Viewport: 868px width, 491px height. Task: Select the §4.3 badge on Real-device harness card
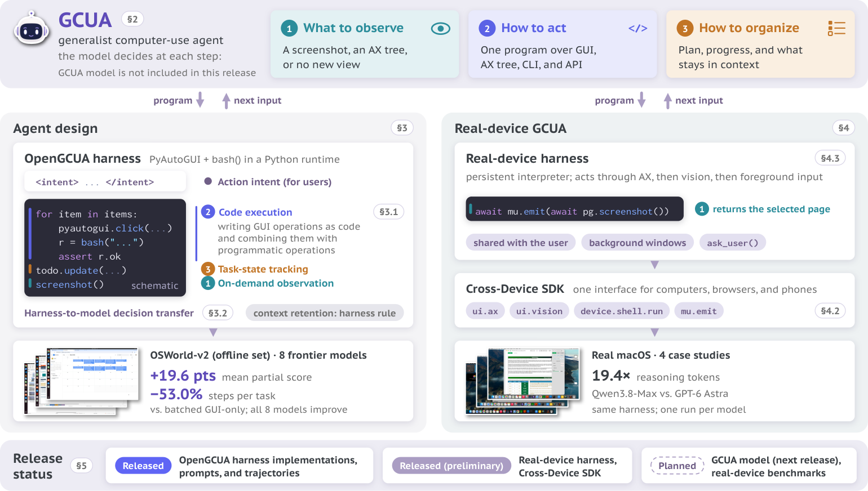tap(830, 158)
